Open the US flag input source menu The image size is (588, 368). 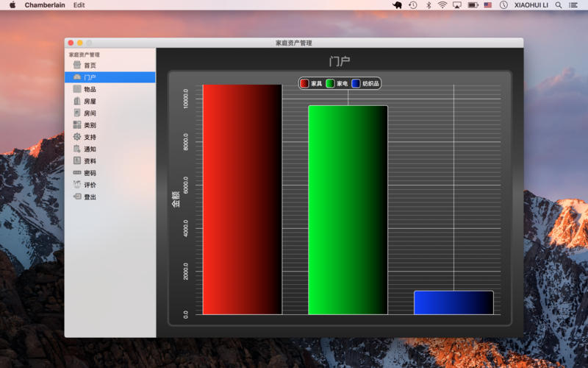coord(488,5)
